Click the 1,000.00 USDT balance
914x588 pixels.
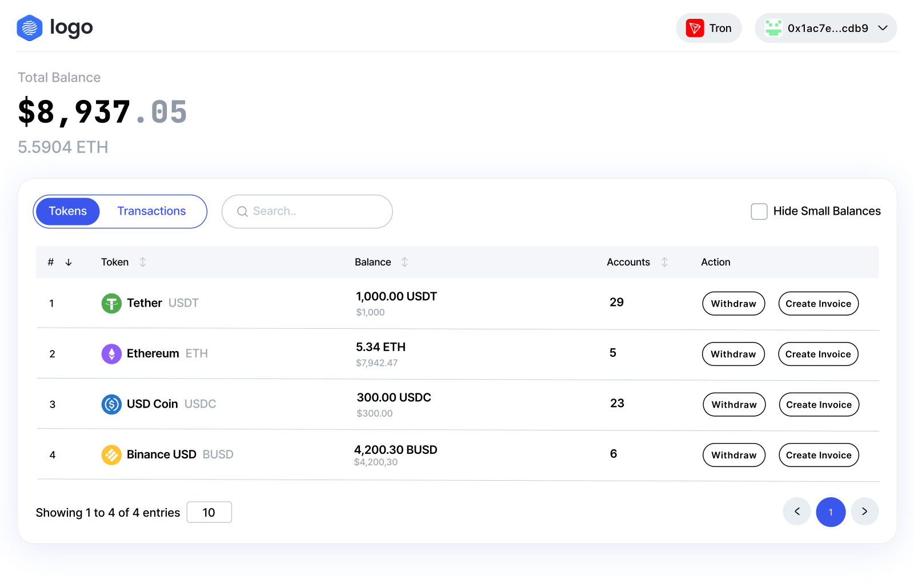coord(396,296)
